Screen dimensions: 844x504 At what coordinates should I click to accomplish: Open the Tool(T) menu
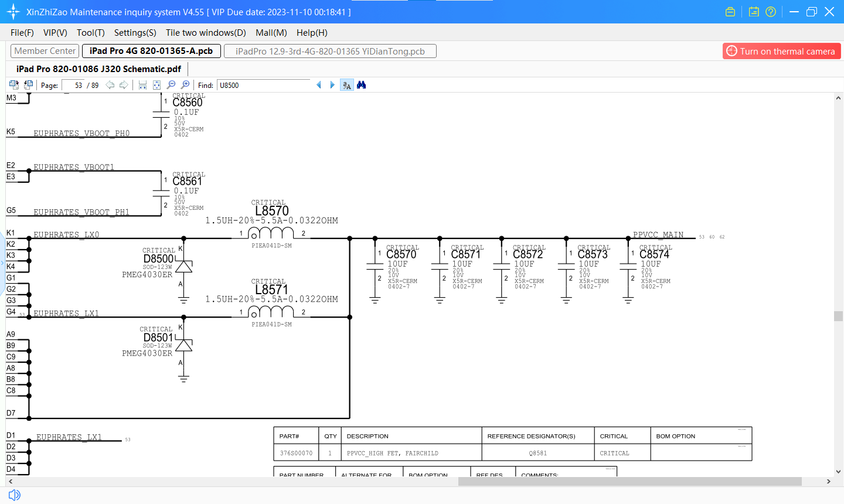[x=90, y=33]
